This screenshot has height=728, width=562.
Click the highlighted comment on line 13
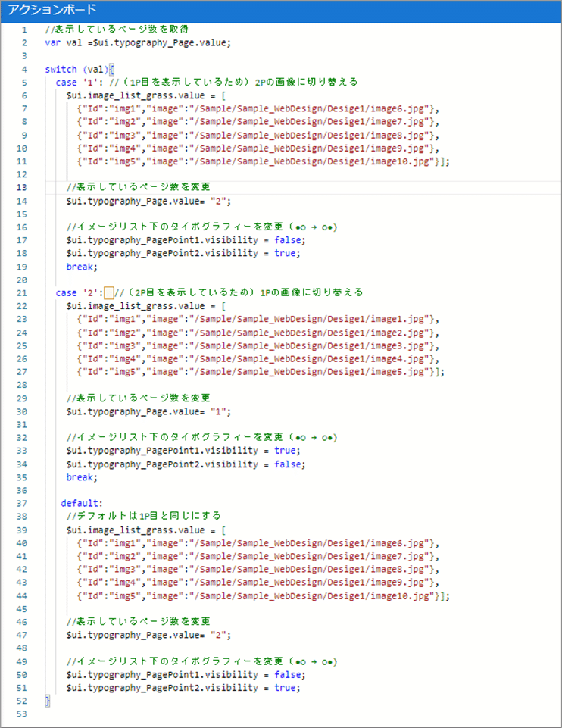139,187
